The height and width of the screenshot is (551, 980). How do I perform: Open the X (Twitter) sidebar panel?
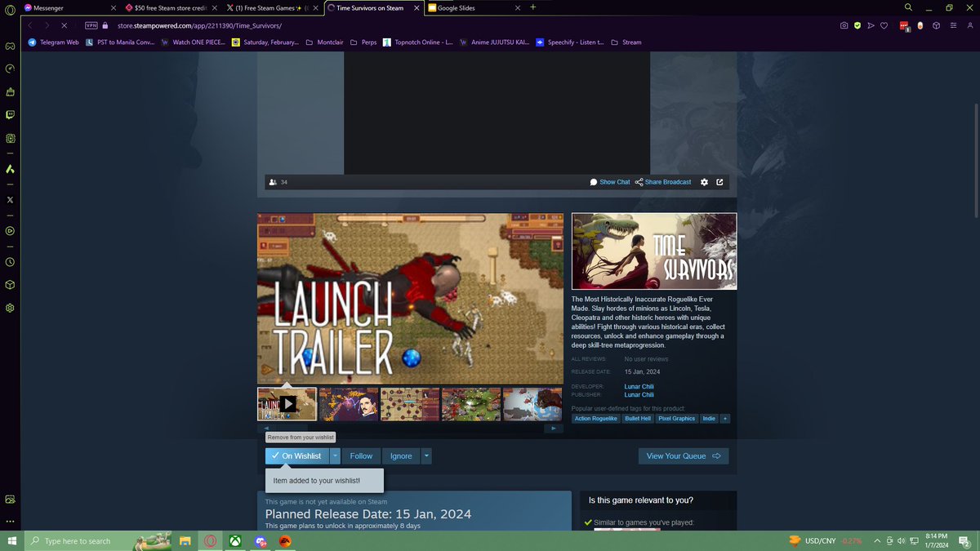10,200
